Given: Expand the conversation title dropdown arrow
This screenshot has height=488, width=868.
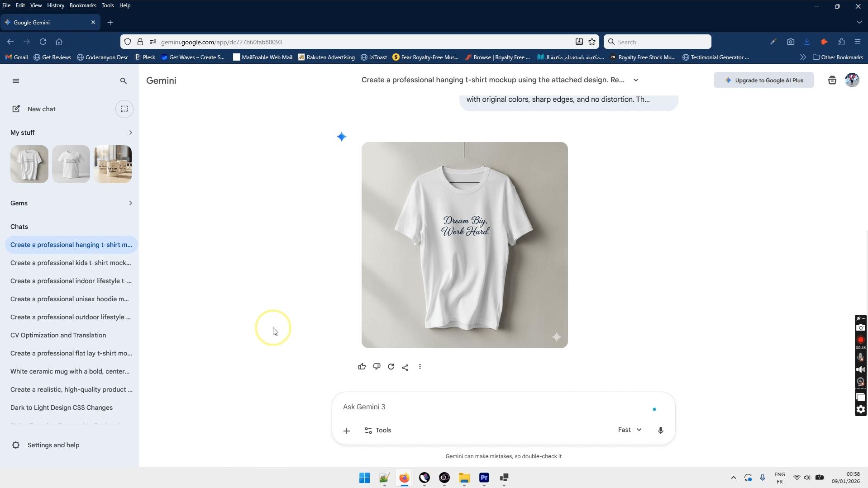Looking at the screenshot, I should 636,80.
